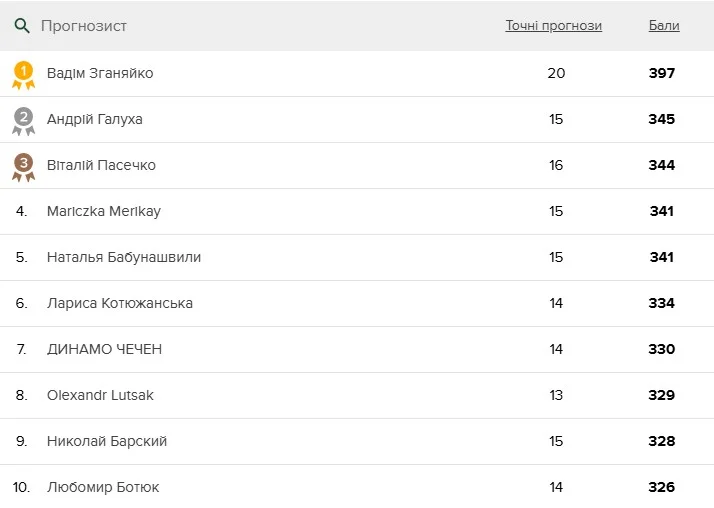Select Наталья Бабунашвили row

124,257
